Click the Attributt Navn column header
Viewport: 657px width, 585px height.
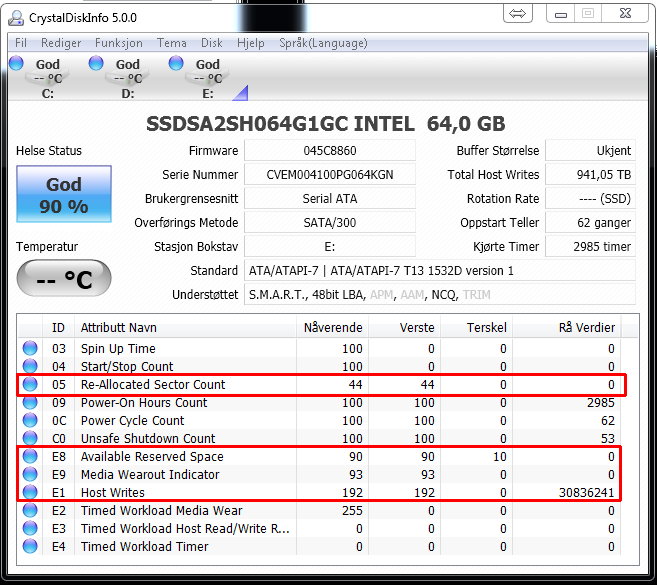point(186,327)
